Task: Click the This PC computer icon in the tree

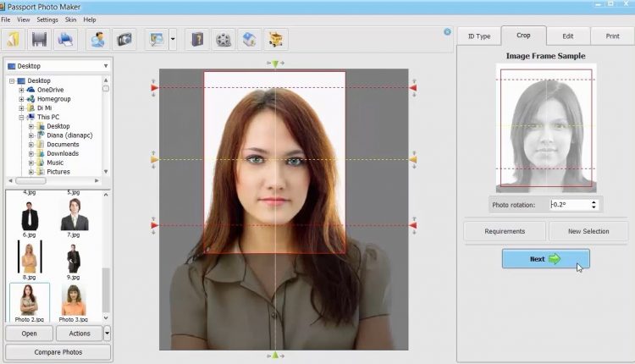Action: 30,117
